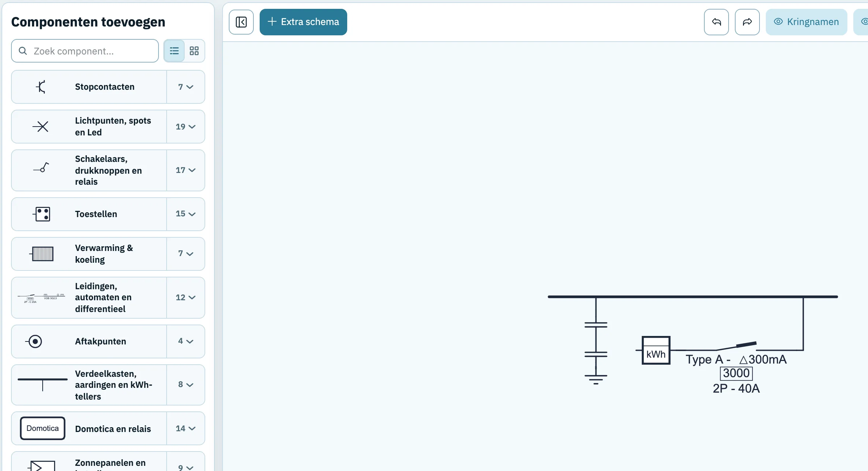The height and width of the screenshot is (471, 868).
Task: Click the Leidingen circuit line symbol icon
Action: [41, 298]
